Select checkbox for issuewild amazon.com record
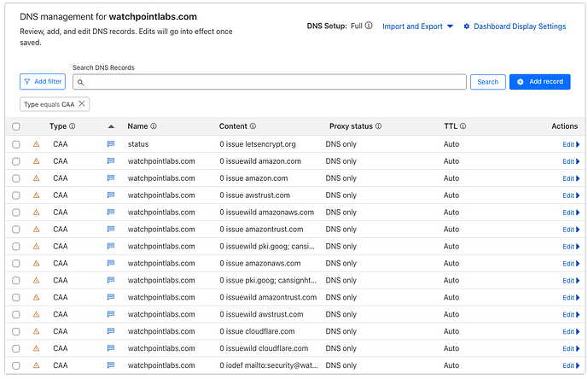 [x=15, y=161]
